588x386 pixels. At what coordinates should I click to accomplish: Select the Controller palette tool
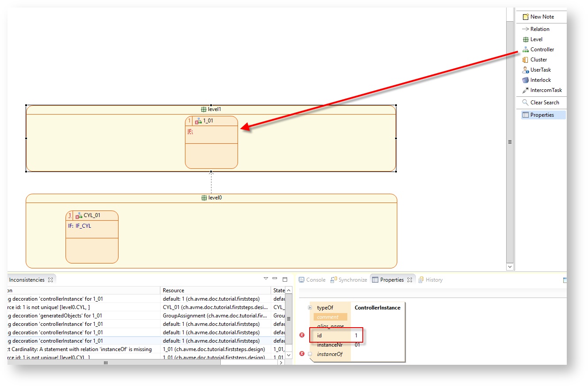pos(542,50)
